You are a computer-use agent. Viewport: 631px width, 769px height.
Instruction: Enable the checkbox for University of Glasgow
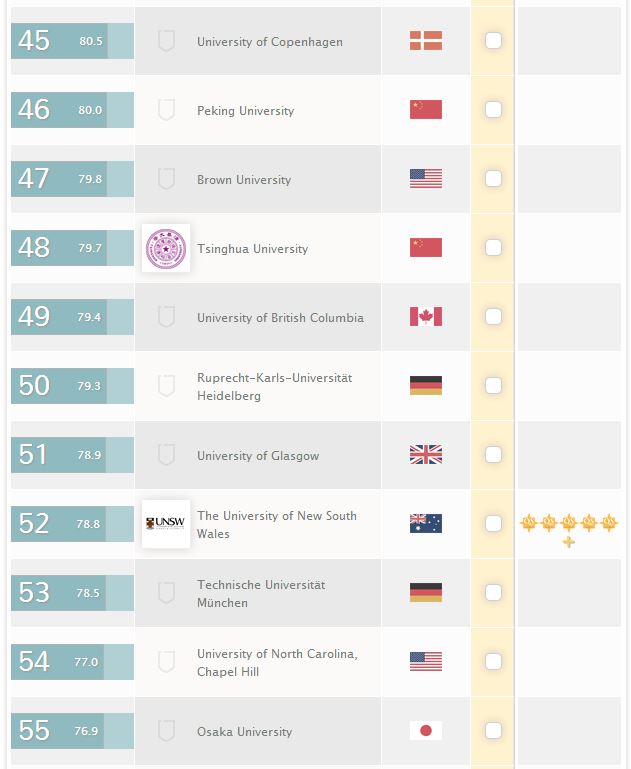[493, 455]
